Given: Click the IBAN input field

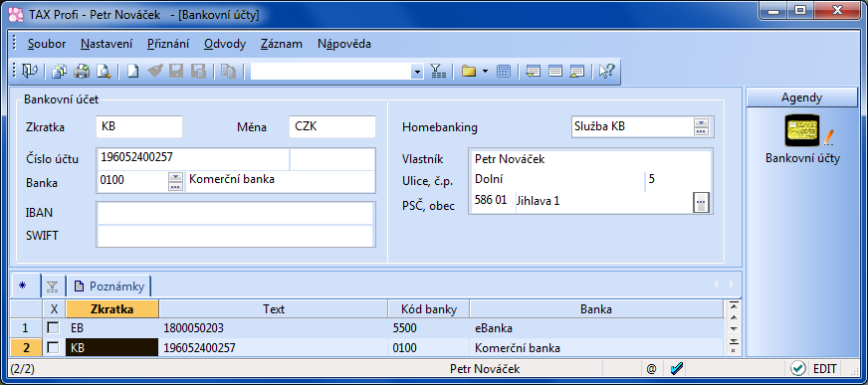Looking at the screenshot, I should 235,213.
